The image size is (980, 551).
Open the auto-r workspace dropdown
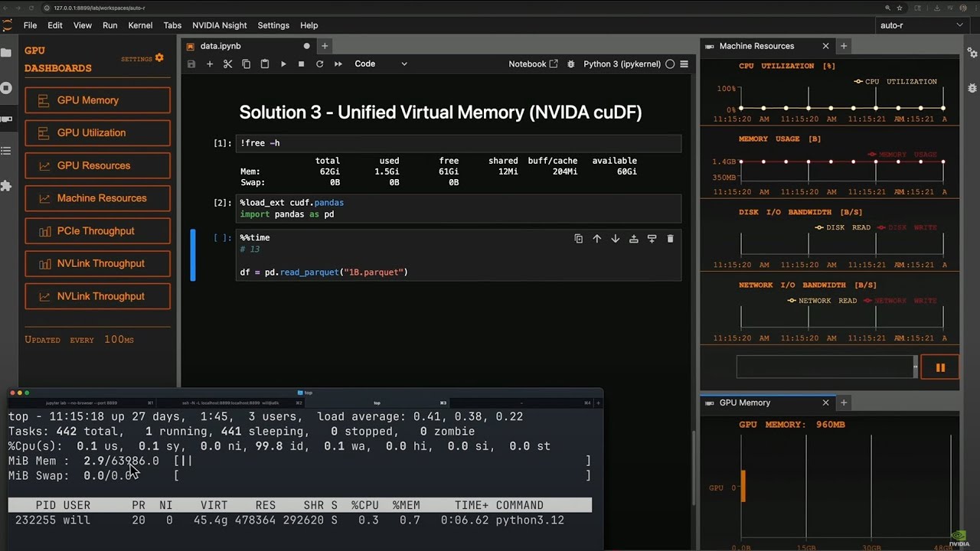922,25
